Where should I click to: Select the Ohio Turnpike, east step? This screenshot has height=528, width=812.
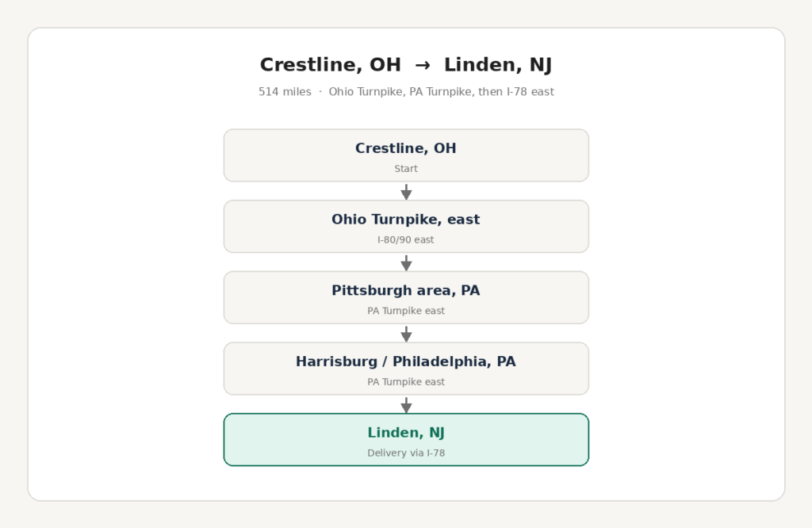406,226
